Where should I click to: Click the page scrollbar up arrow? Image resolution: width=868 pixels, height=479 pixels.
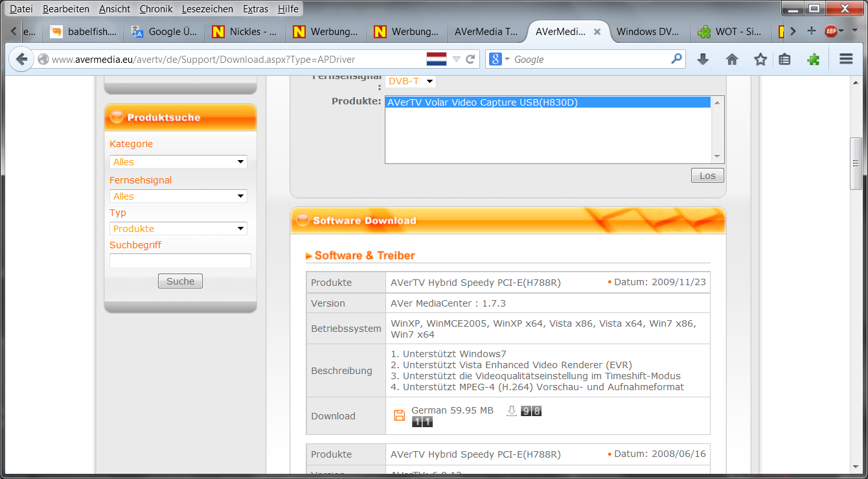pyautogui.click(x=856, y=82)
